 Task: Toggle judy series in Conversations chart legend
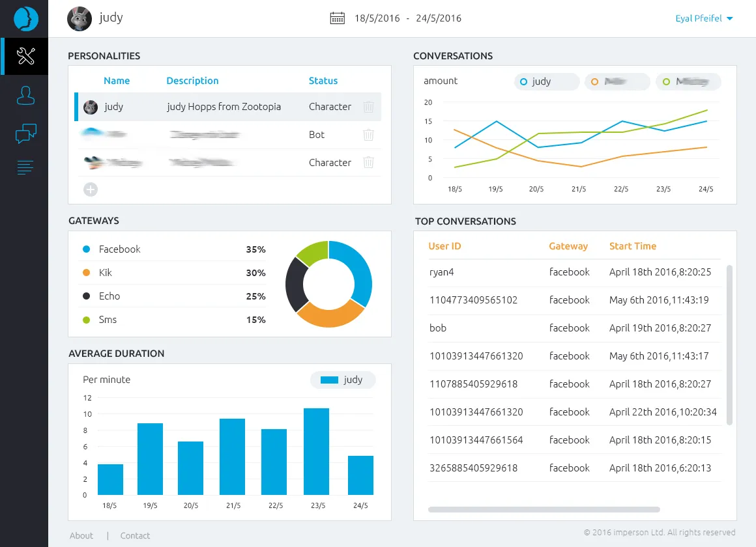[546, 81]
